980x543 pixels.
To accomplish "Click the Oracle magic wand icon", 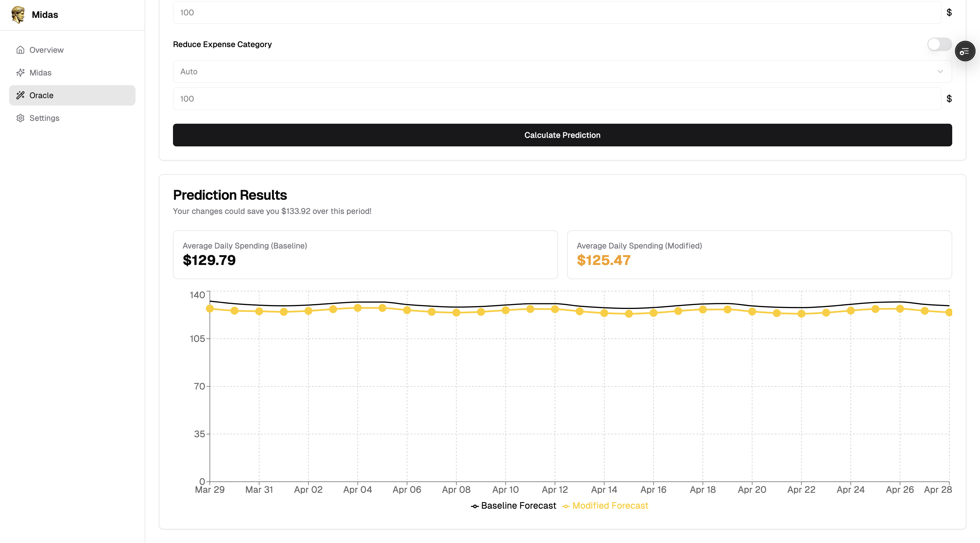I will [x=20, y=95].
